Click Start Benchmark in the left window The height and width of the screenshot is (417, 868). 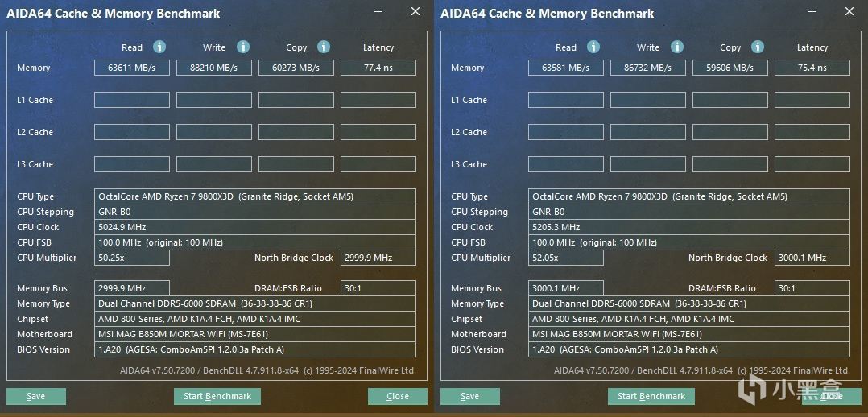point(217,397)
